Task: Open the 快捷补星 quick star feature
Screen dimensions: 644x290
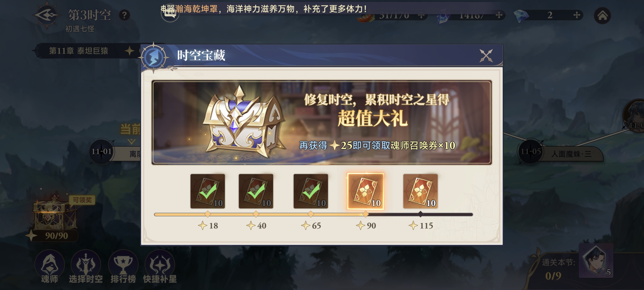Action: pyautogui.click(x=160, y=267)
